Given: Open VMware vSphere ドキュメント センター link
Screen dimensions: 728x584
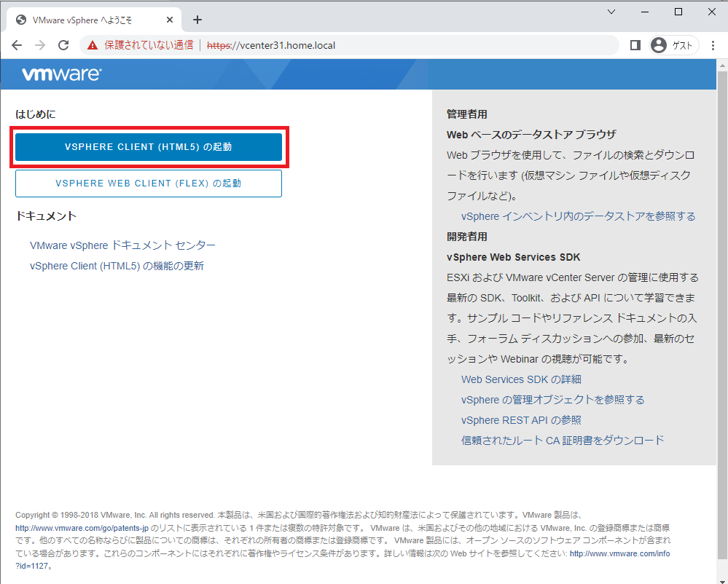Looking at the screenshot, I should tap(122, 245).
